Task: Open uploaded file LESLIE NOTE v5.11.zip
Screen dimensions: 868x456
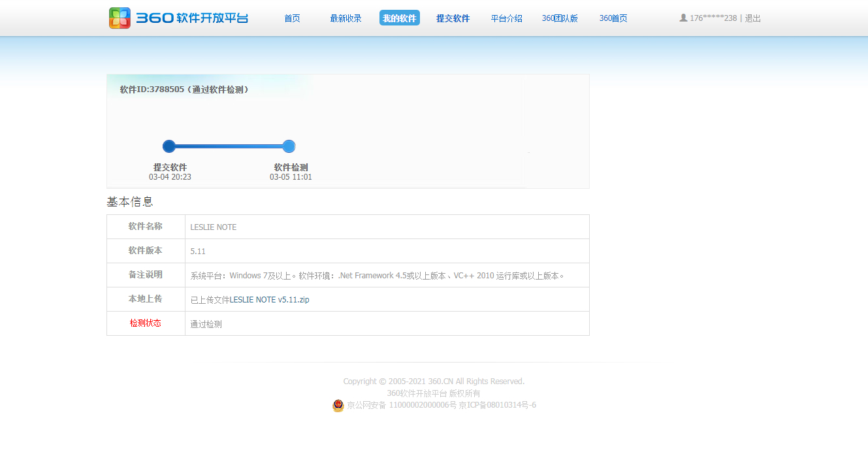Action: coord(269,300)
